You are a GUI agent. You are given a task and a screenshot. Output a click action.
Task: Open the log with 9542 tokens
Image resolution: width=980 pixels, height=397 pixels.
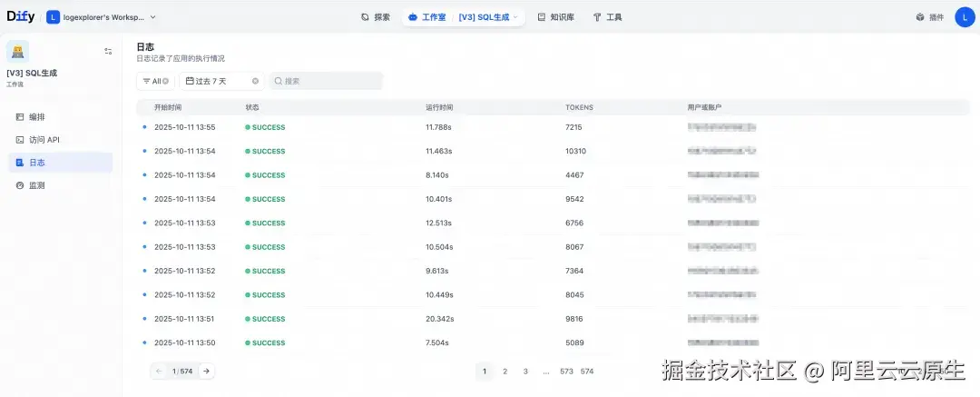click(554, 199)
